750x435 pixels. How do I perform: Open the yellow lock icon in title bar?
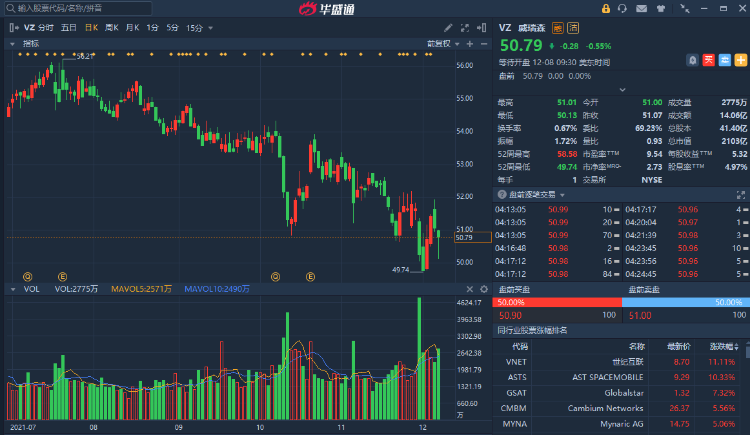click(606, 9)
